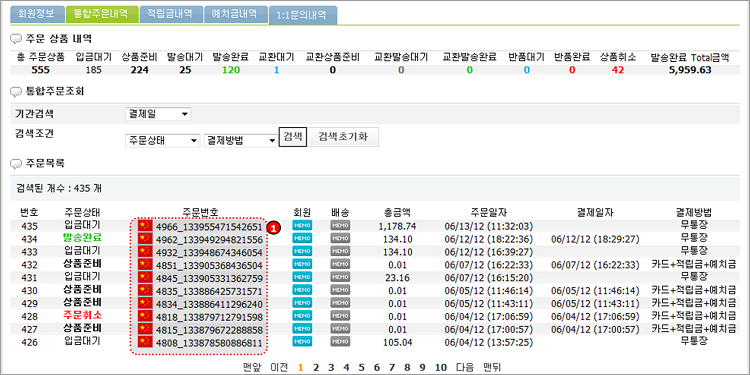Open member MEMO for order 4962_133949294821556

[302, 238]
